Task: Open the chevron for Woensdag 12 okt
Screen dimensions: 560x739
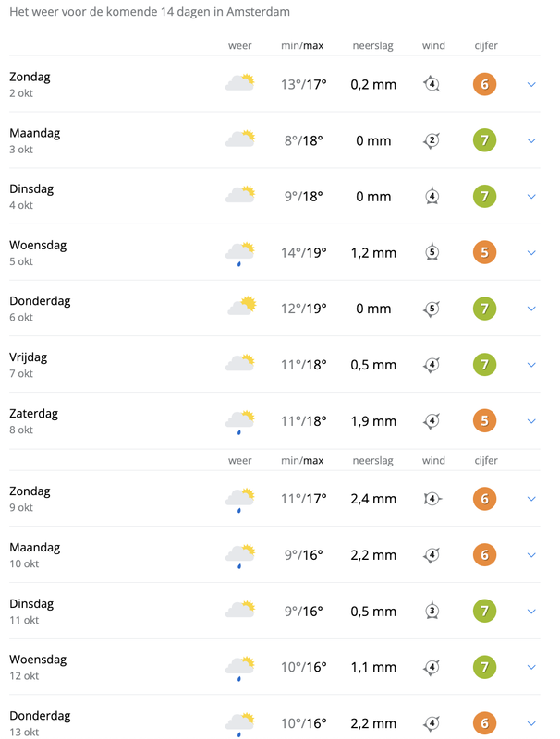Action: (x=531, y=667)
